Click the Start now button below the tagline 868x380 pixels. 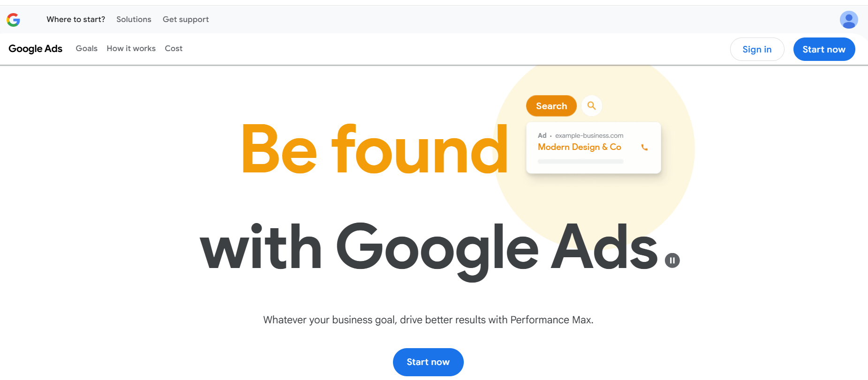[428, 362]
